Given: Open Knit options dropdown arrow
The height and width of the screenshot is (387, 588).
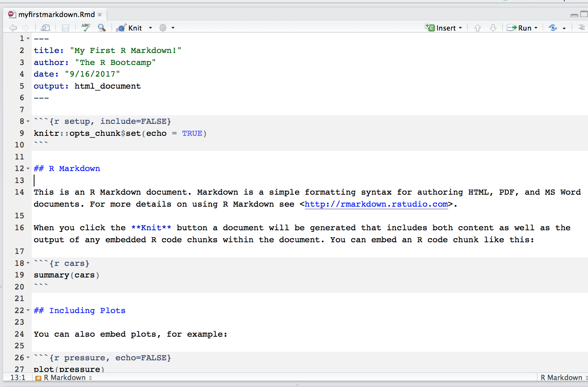Looking at the screenshot, I should (x=150, y=28).
